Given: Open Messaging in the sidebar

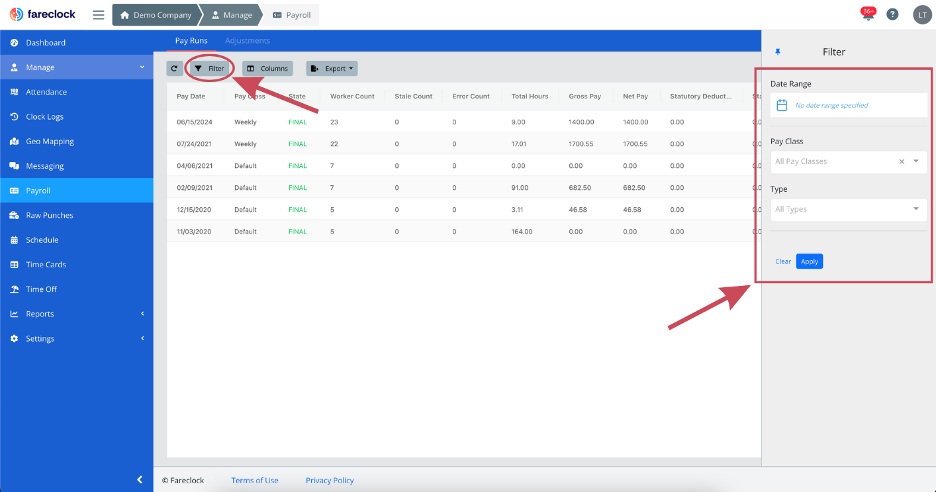Looking at the screenshot, I should pyautogui.click(x=76, y=166).
